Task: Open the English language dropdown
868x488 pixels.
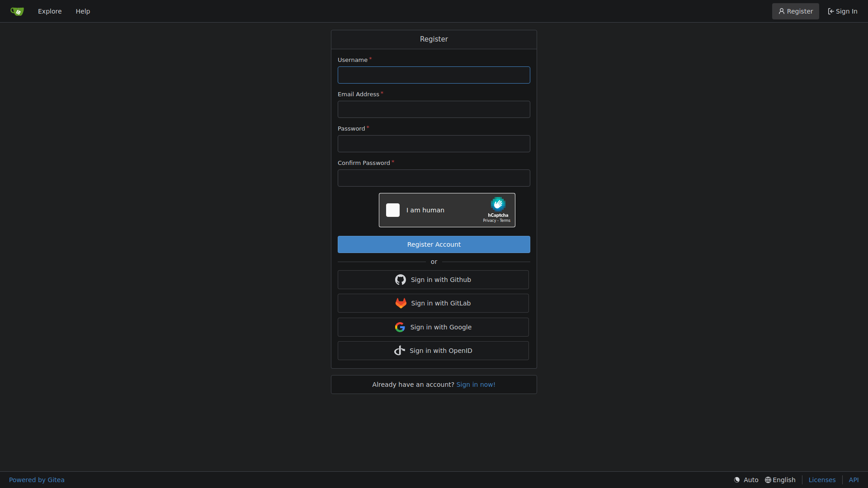Action: pyautogui.click(x=780, y=480)
